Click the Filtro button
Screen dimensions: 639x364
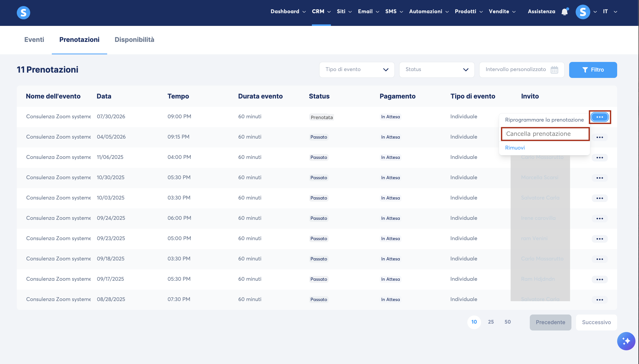pyautogui.click(x=593, y=70)
